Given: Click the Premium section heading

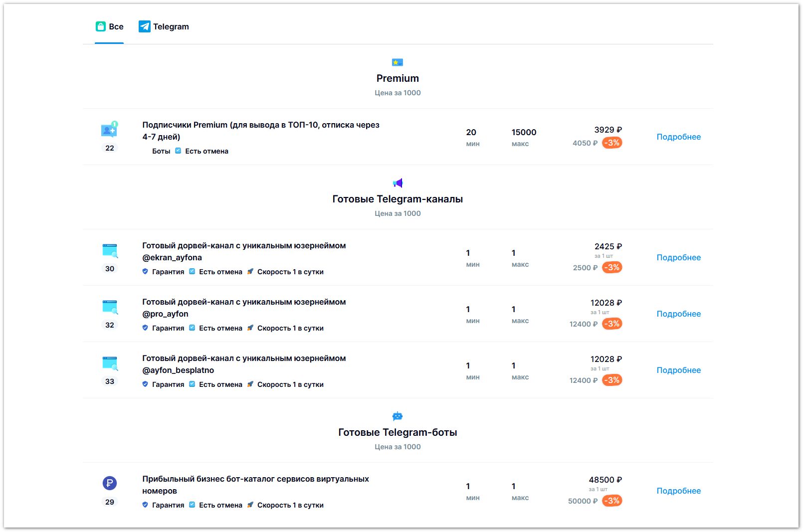Looking at the screenshot, I should 398,79.
